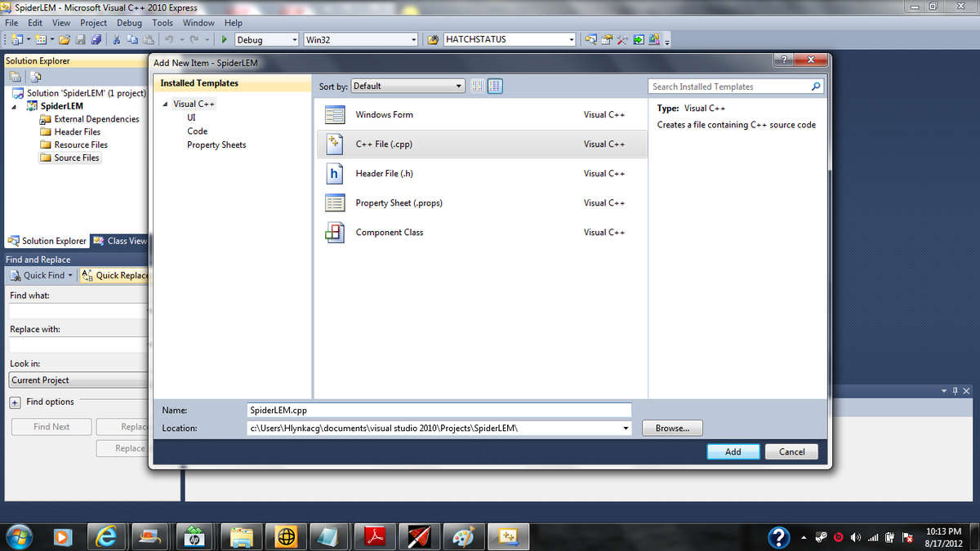Open the Debug configuration dropdown
980x551 pixels.
tap(294, 39)
